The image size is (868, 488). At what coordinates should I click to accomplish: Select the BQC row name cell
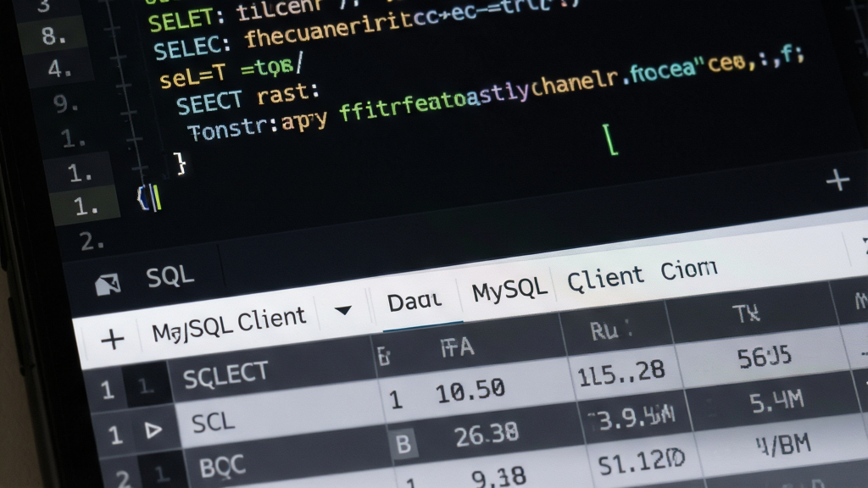(x=223, y=467)
